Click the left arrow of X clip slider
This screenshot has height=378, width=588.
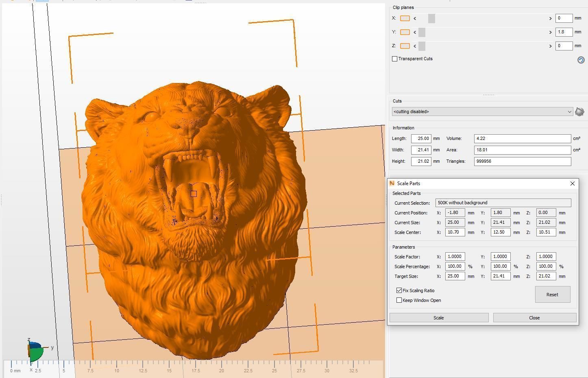[415, 18]
